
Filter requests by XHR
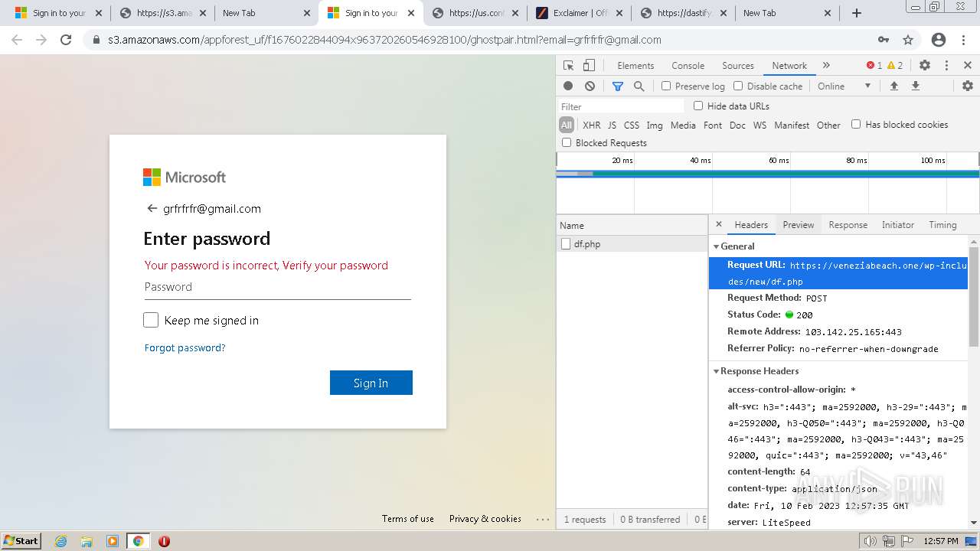[x=591, y=125]
